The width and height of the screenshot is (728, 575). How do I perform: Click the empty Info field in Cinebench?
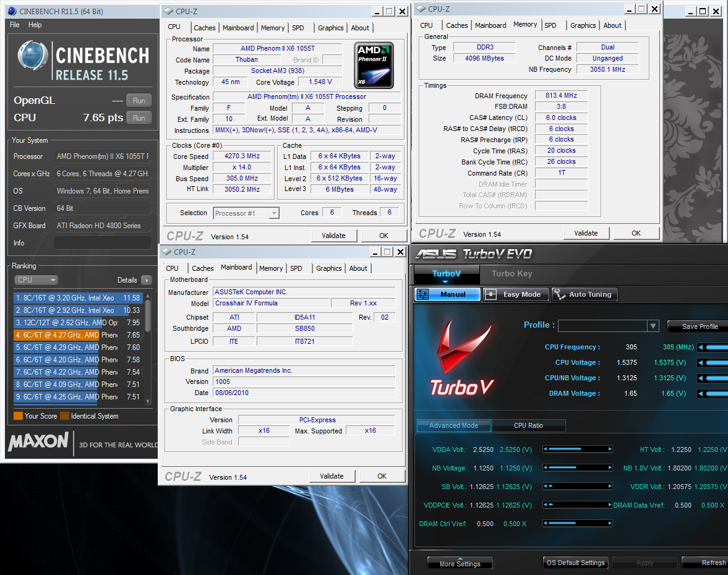[x=103, y=243]
